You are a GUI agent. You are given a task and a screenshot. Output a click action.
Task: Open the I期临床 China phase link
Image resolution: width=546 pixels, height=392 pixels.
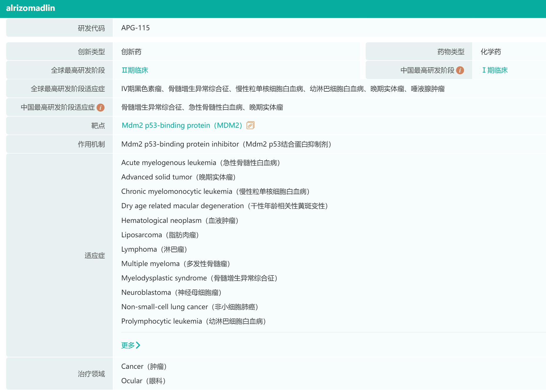point(495,70)
